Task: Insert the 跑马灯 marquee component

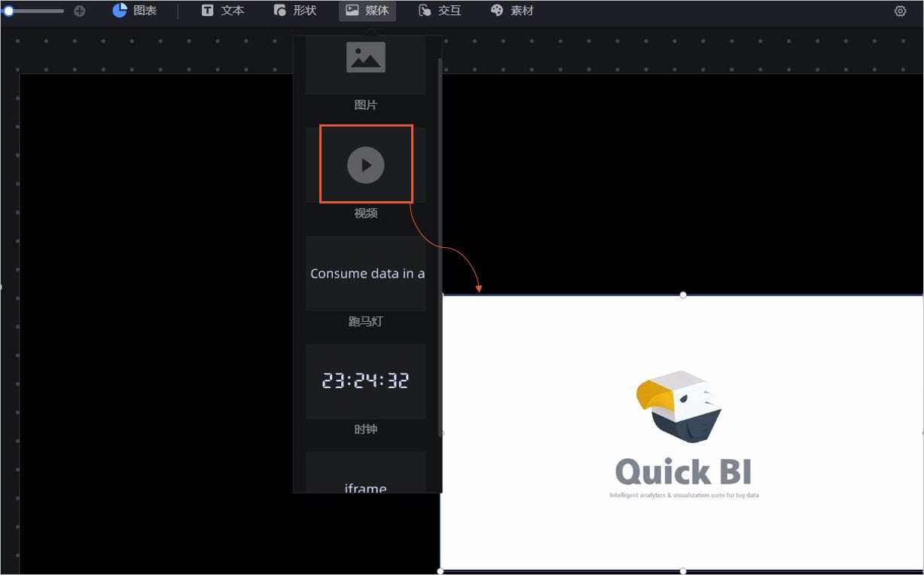Action: point(366,274)
